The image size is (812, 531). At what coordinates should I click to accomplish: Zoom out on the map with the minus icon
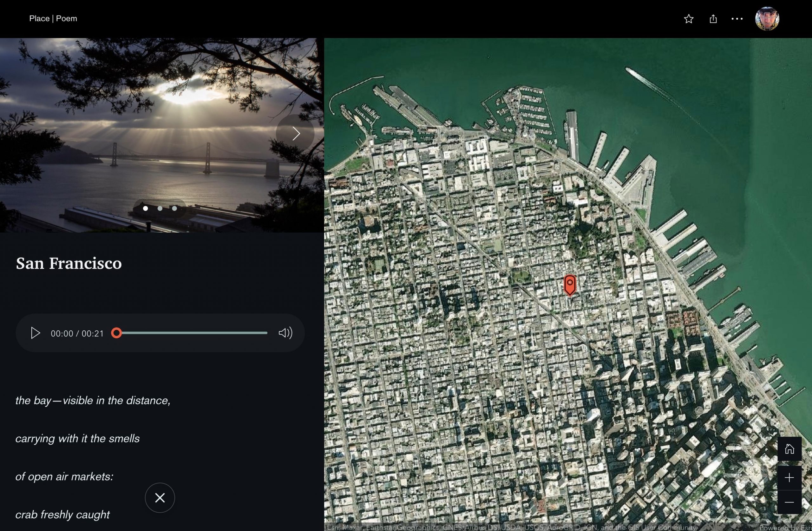coord(789,503)
